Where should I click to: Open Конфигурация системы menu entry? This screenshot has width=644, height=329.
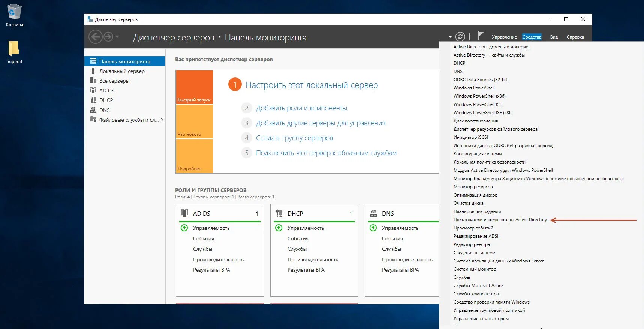478,154
